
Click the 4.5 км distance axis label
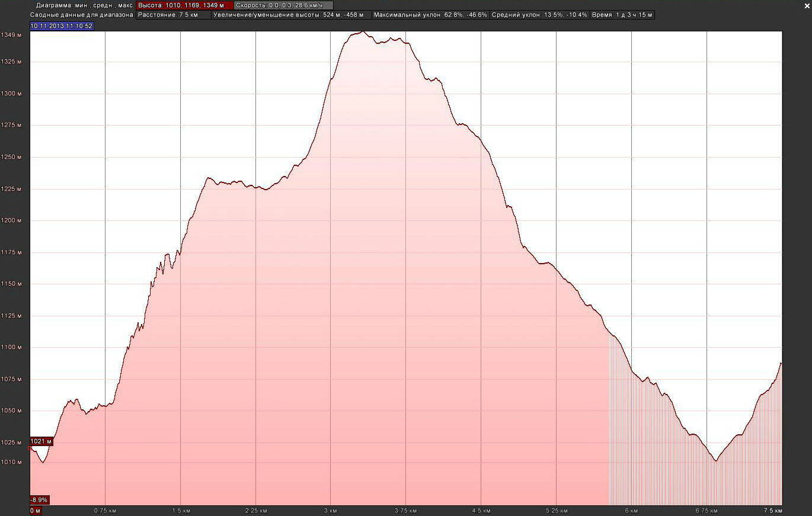tap(481, 511)
